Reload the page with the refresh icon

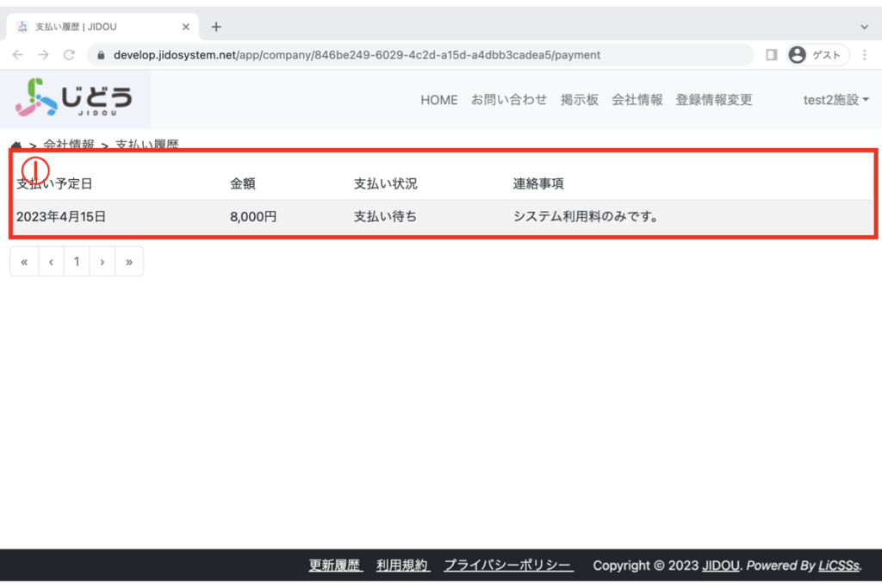point(69,54)
